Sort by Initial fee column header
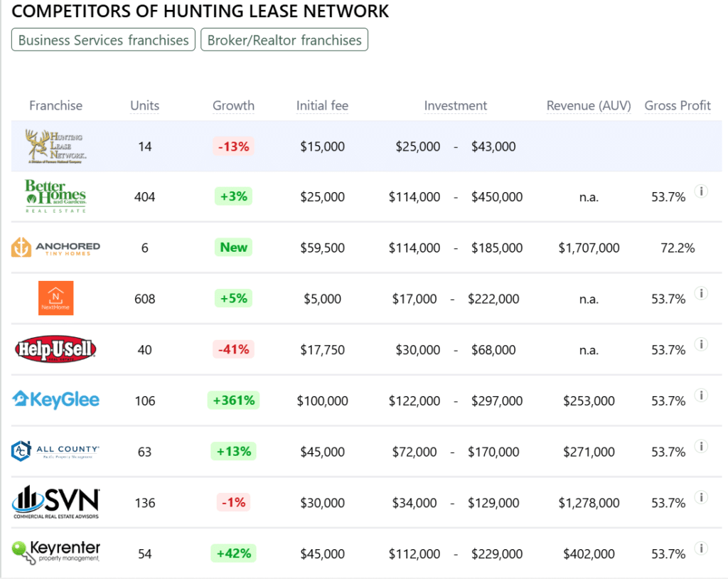The width and height of the screenshot is (728, 579). (x=322, y=105)
